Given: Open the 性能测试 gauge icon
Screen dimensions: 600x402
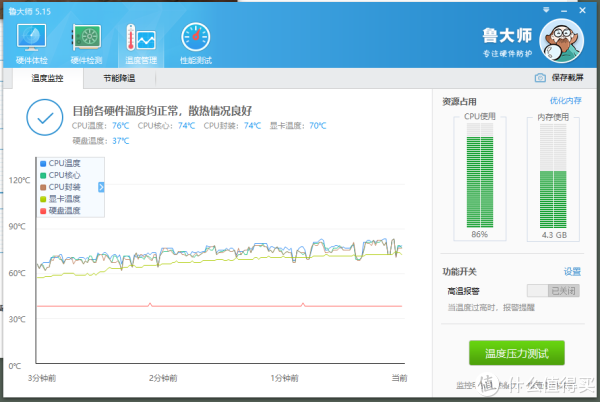Looking at the screenshot, I should [x=196, y=43].
